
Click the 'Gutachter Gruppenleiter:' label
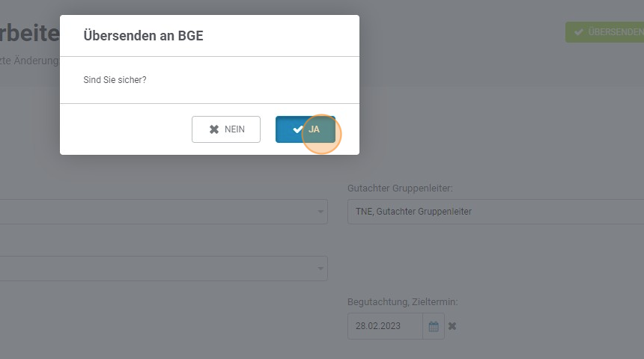pyautogui.click(x=400, y=188)
